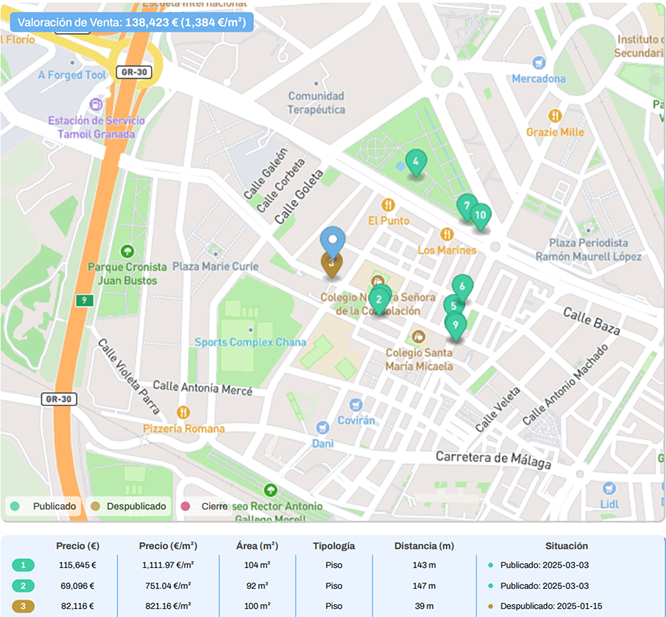Select map marker number 7
The image size is (666, 617).
tap(465, 205)
